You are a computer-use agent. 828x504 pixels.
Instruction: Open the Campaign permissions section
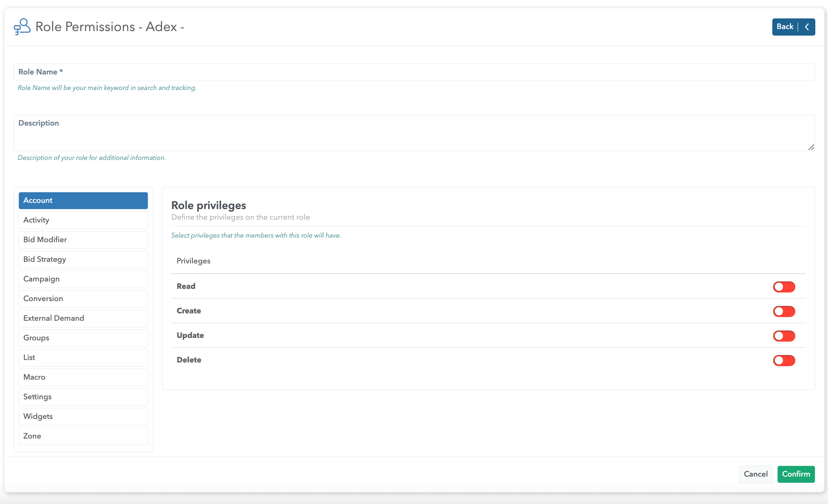coord(83,279)
